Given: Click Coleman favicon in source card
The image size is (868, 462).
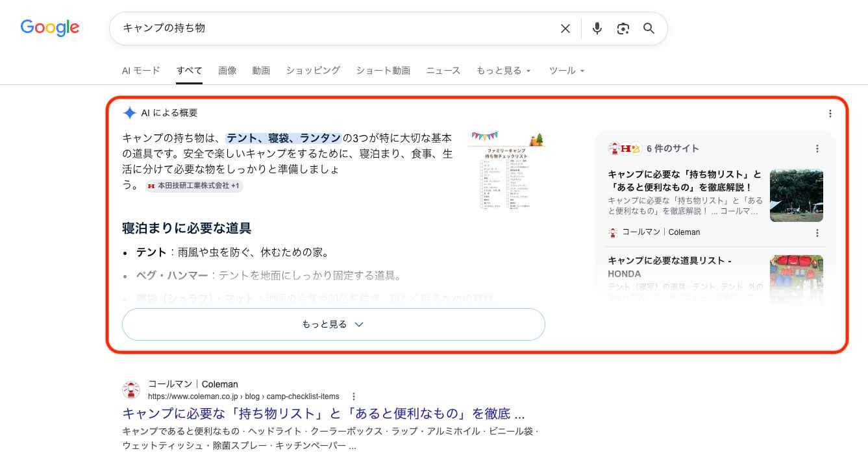Looking at the screenshot, I should pyautogui.click(x=613, y=232).
